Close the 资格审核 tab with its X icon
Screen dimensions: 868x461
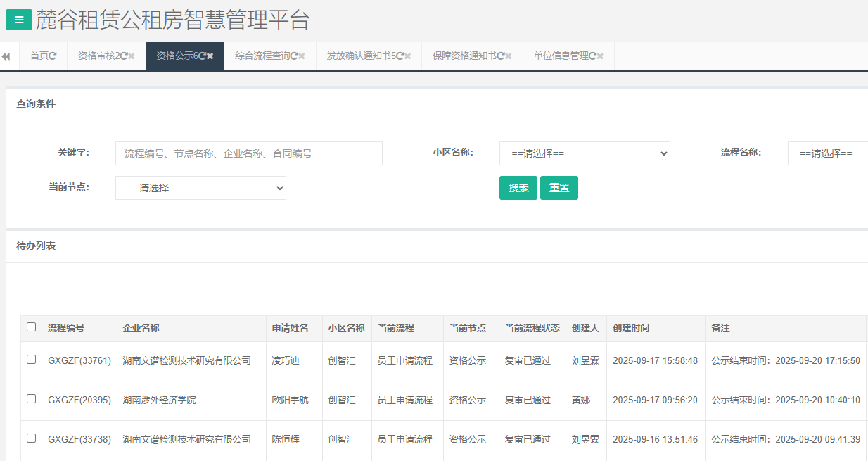[x=132, y=56]
